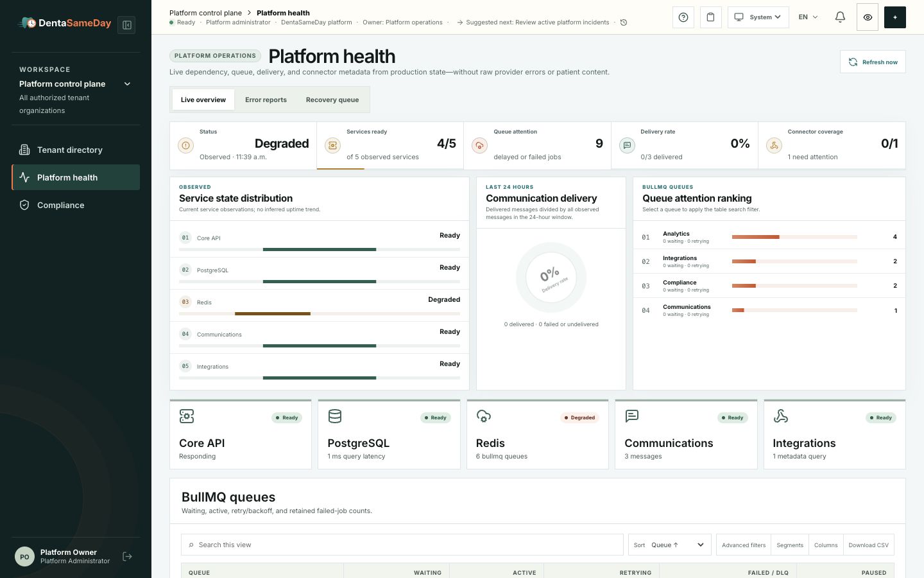This screenshot has width=924, height=578.
Task: Collapse the sidebar panel icon
Action: coord(127,25)
